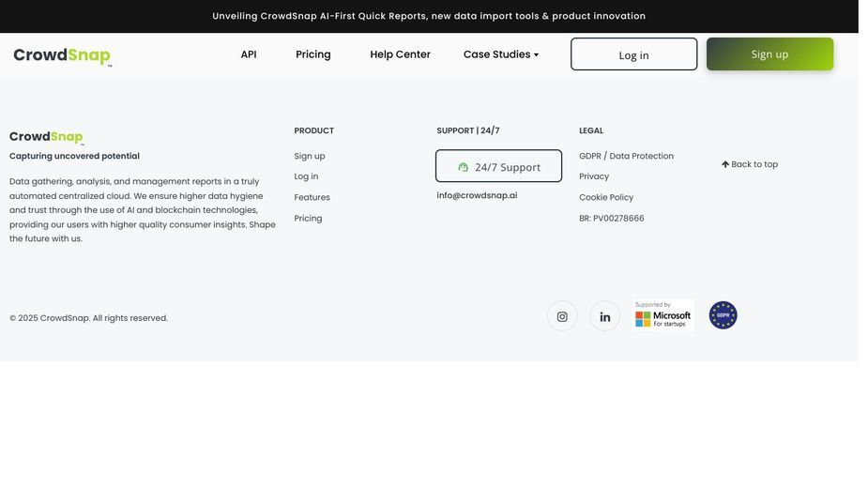Open the LinkedIn profile icon
The height and width of the screenshot is (488, 868).
(604, 316)
